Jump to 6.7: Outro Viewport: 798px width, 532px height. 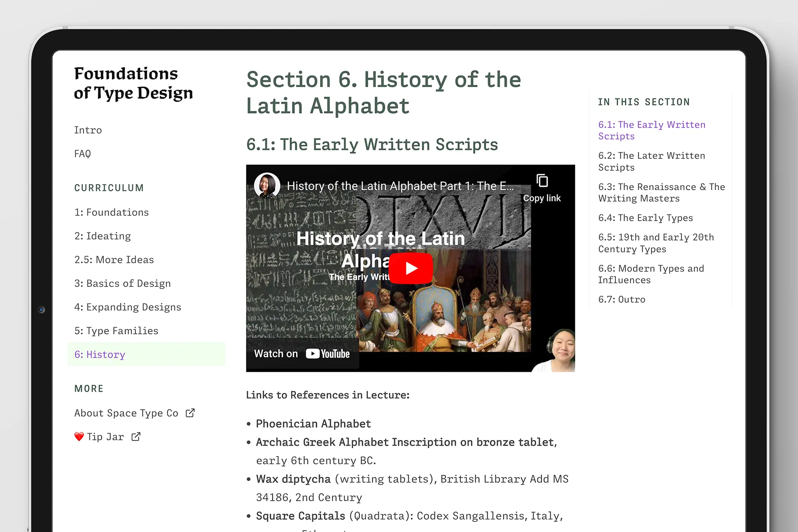click(x=622, y=299)
